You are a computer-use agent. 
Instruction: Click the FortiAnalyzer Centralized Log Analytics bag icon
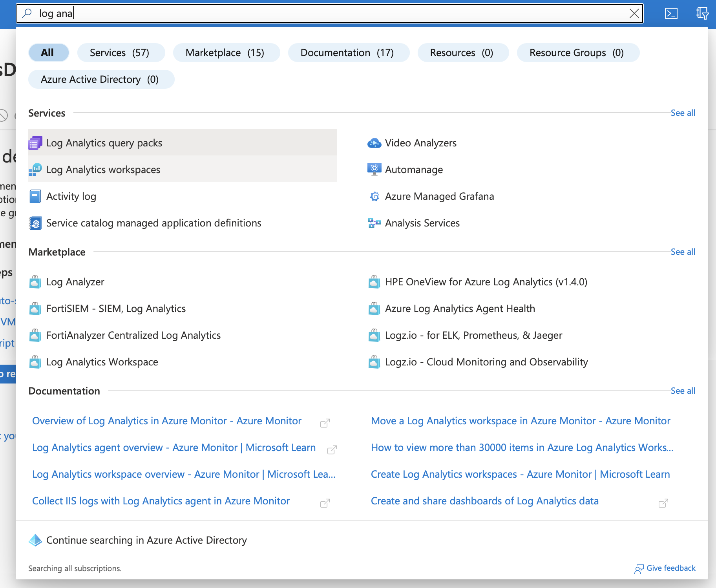pyautogui.click(x=35, y=335)
